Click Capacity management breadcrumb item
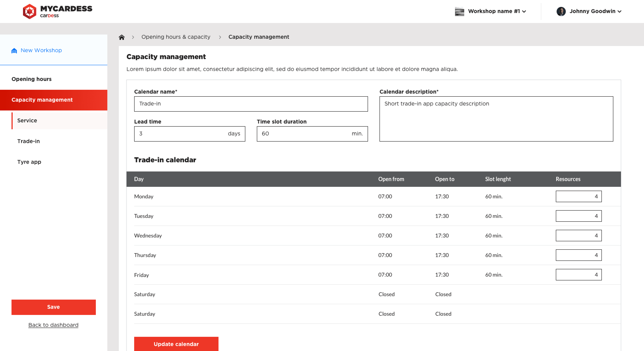 point(259,37)
